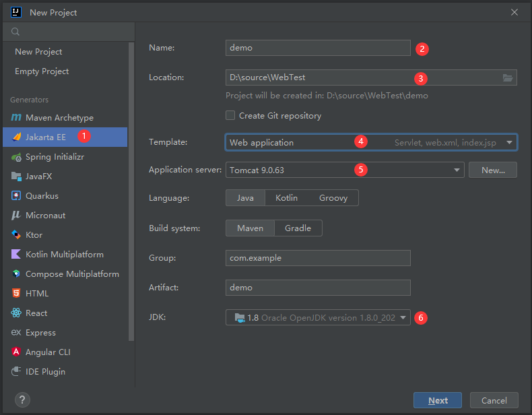
Task: Click the Angular CLI icon
Action: [x=16, y=352]
